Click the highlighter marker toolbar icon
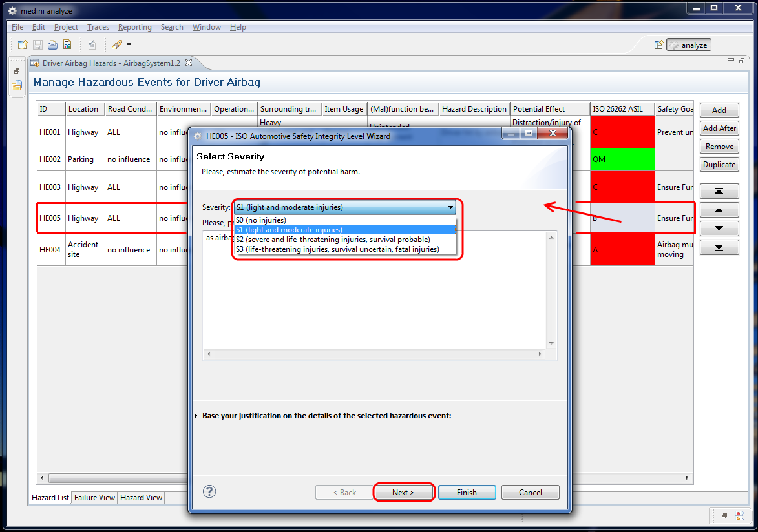 click(117, 45)
